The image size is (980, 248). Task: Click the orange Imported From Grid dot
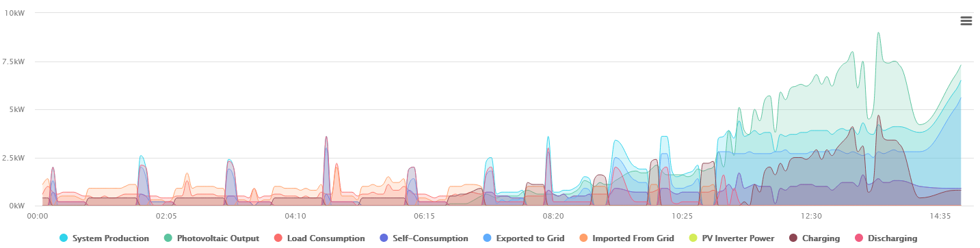(x=583, y=238)
